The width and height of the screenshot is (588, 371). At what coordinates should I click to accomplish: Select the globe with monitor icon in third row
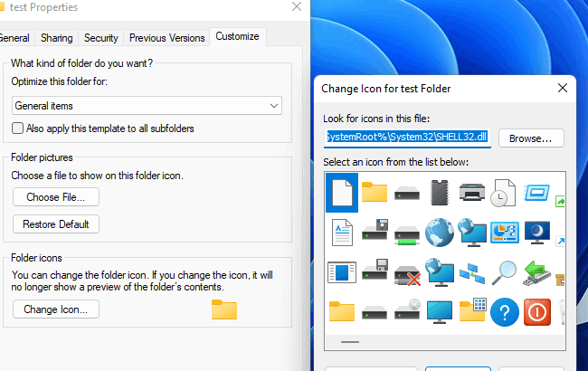tap(440, 272)
